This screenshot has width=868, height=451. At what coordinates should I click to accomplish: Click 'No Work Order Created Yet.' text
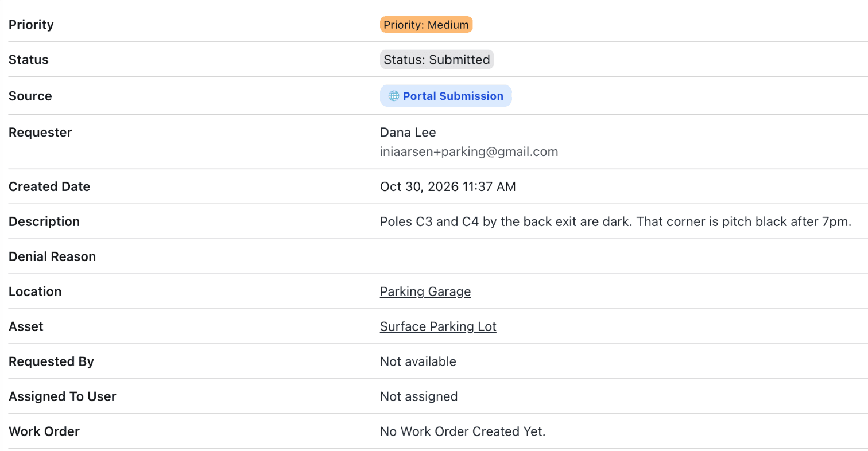pyautogui.click(x=463, y=431)
